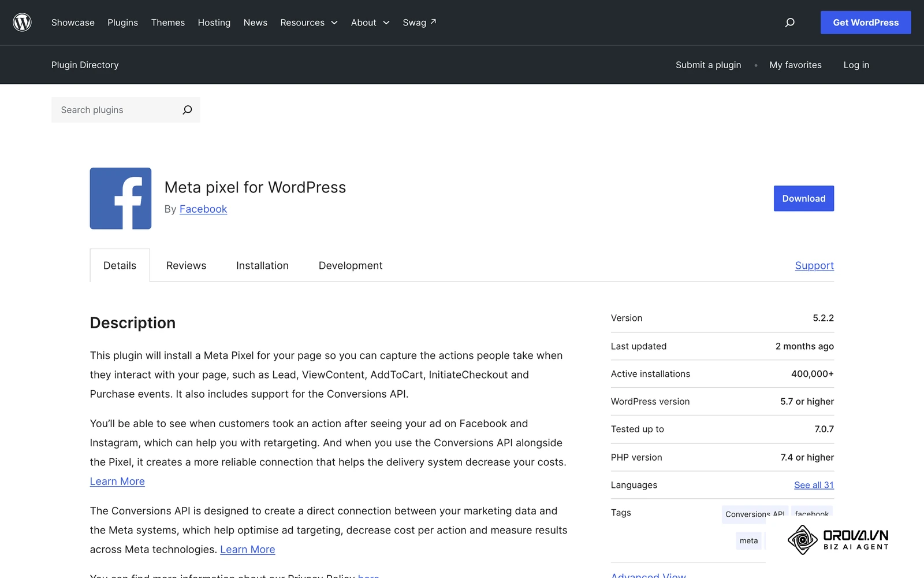Viewport: 924px width, 578px height.
Task: Expand the About dropdown menu
Action: 370,23
